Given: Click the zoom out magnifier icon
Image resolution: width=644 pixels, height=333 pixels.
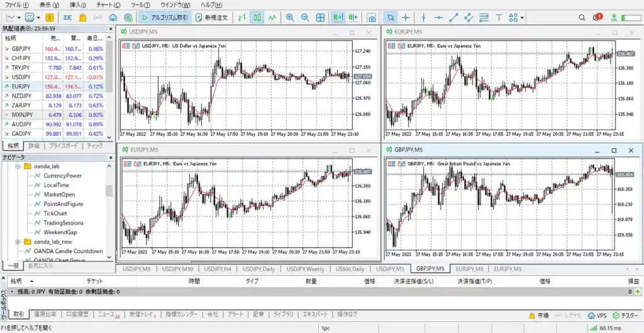Looking at the screenshot, I should (x=305, y=18).
